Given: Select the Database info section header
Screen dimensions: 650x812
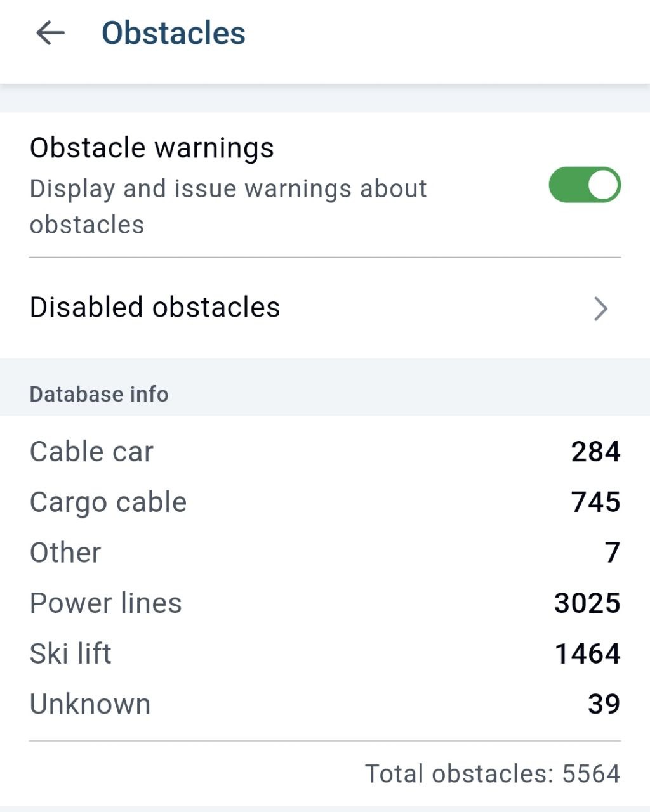Looking at the screenshot, I should (x=99, y=394).
